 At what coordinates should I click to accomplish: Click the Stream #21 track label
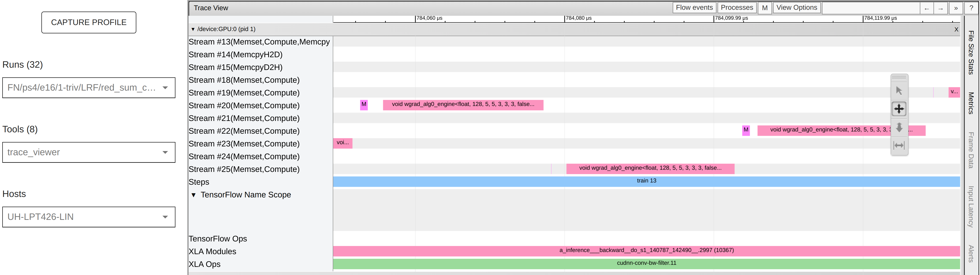tap(244, 118)
